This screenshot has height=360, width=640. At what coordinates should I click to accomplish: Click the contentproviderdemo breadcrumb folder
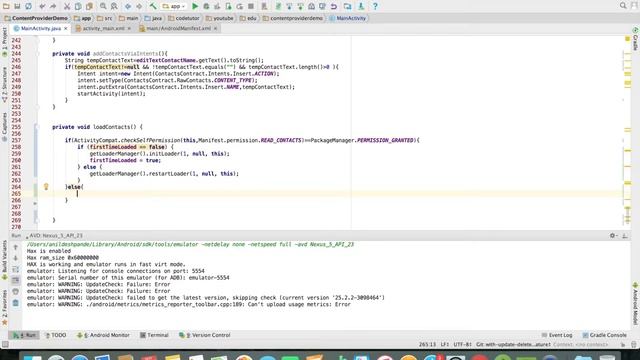coord(293,18)
